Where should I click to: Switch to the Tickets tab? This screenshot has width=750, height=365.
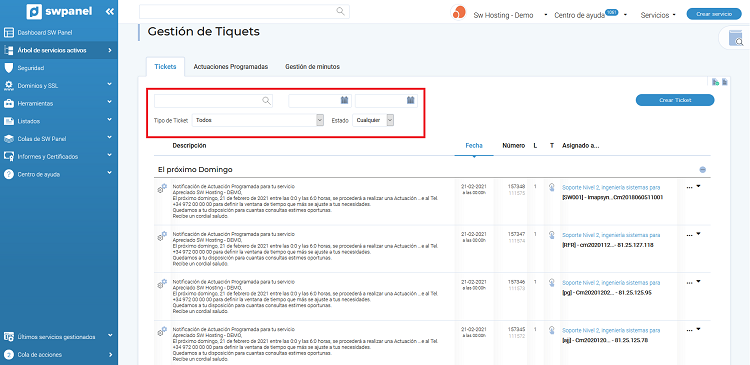click(x=165, y=66)
